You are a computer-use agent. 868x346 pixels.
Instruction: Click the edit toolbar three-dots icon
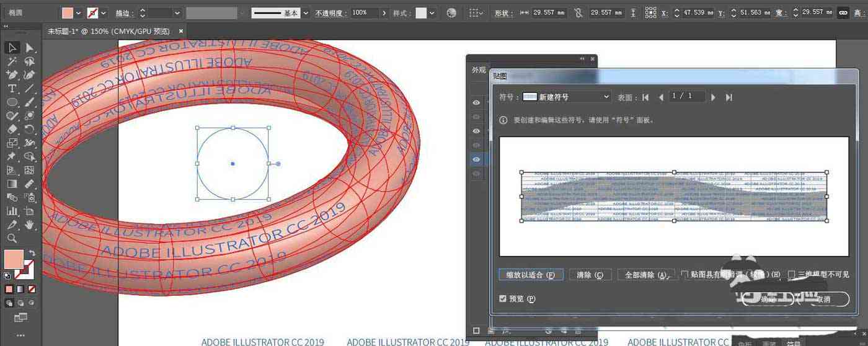tap(20, 335)
